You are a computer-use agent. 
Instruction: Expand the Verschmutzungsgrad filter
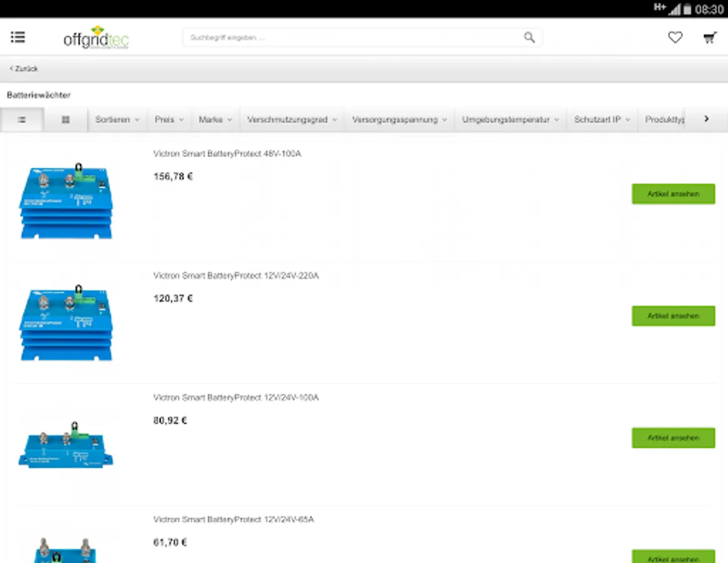pos(292,119)
